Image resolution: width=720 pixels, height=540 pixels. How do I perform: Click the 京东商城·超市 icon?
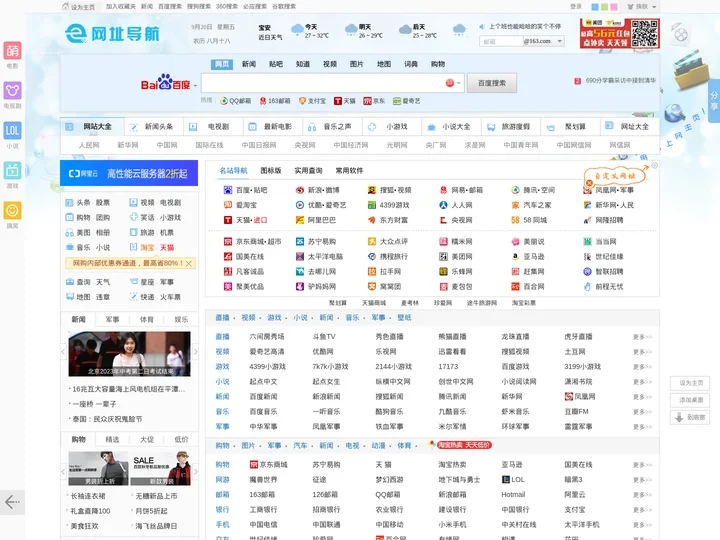pos(228,242)
